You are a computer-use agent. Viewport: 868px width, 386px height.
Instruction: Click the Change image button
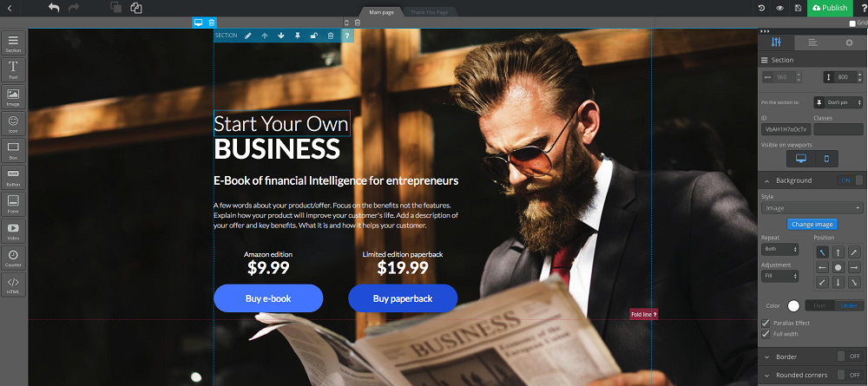(x=812, y=225)
